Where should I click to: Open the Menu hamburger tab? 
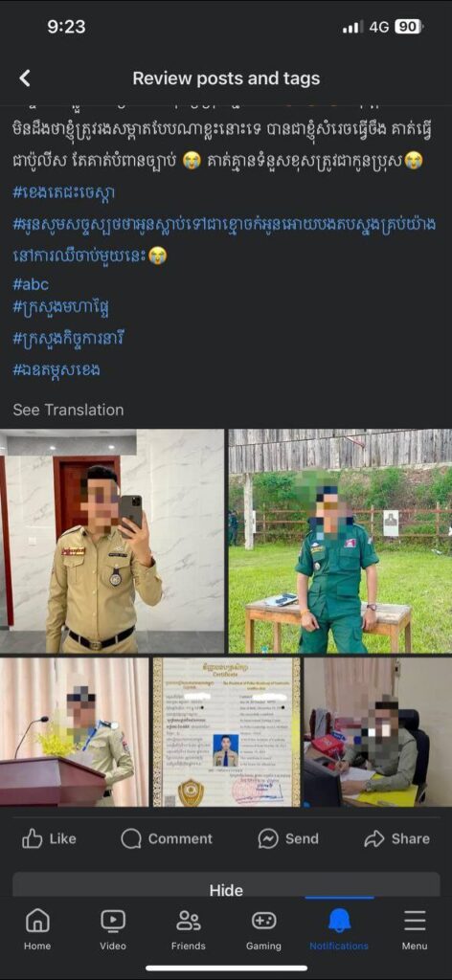click(415, 921)
